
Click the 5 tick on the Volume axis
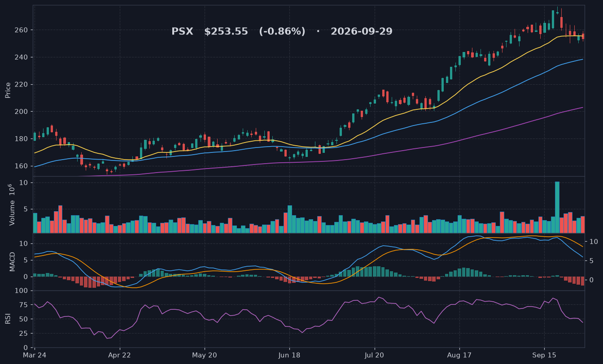27,209
